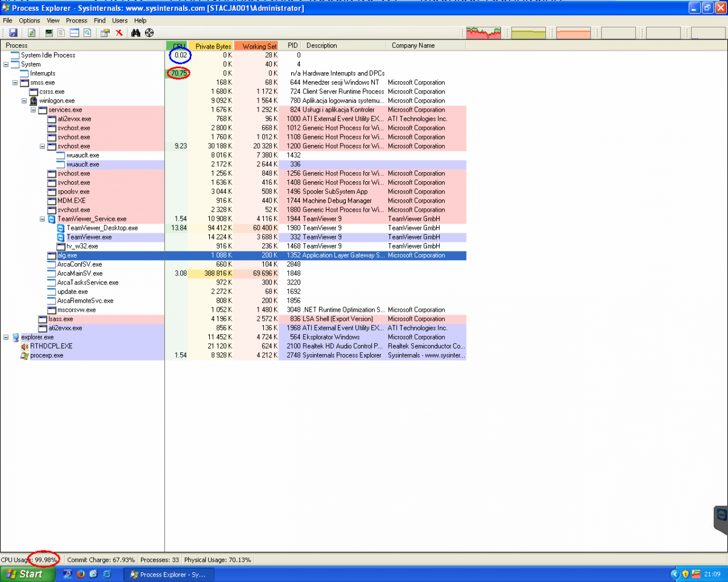This screenshot has height=582, width=728.
Task: Click the 21:09 taskbar clock
Action: pos(712,574)
